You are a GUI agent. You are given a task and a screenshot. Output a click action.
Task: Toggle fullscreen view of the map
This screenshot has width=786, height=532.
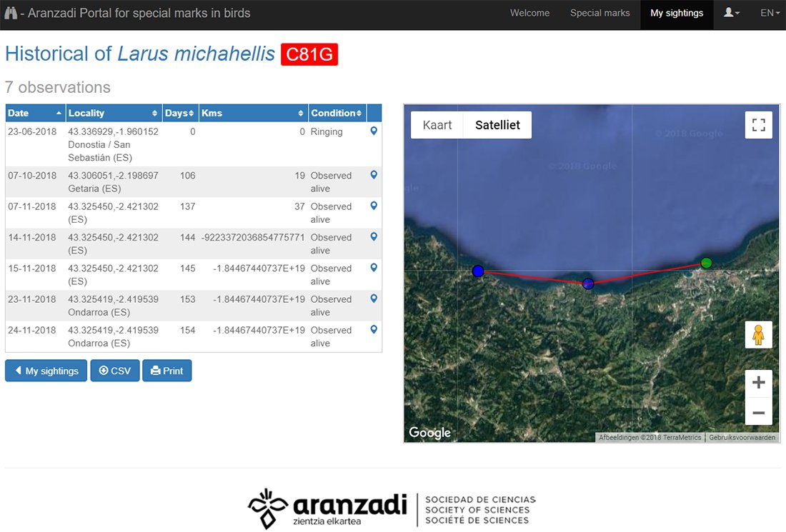pos(758,125)
